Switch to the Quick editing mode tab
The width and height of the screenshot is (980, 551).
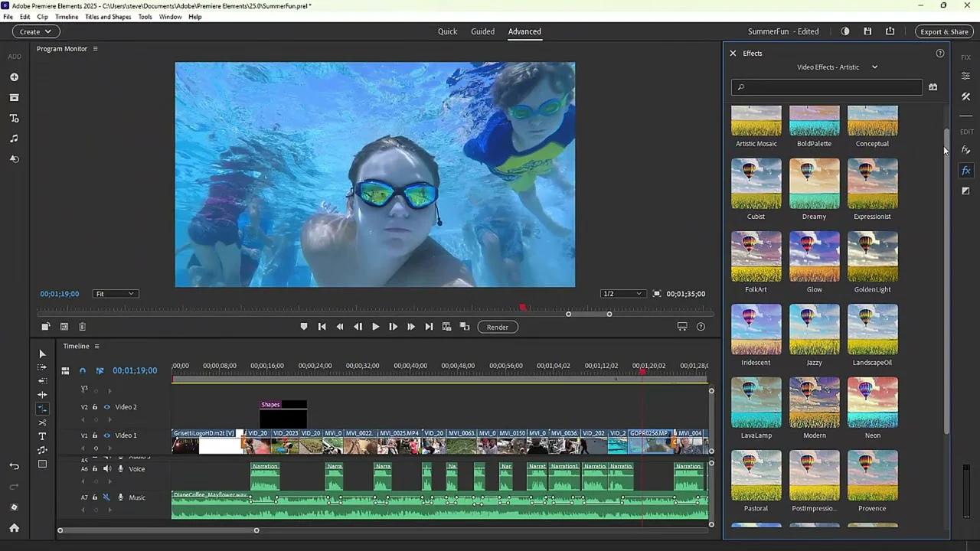(447, 31)
